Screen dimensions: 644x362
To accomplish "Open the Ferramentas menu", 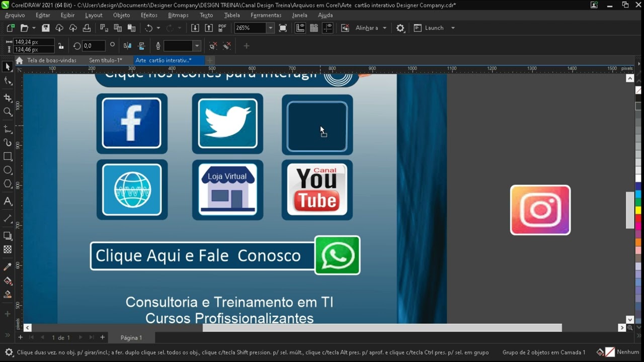I will (x=266, y=15).
